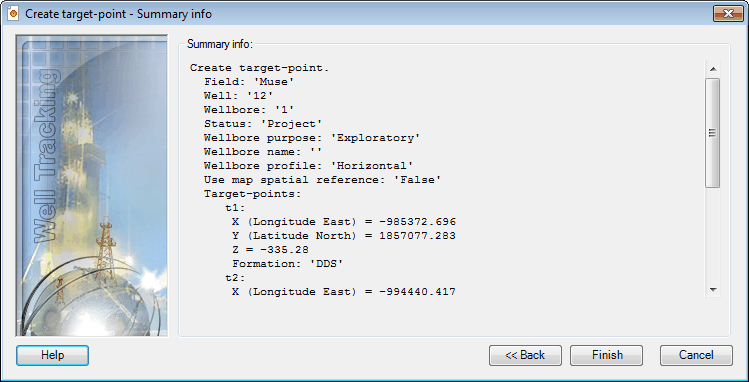Image resolution: width=749 pixels, height=382 pixels.
Task: Go back with the << Back button
Action: coord(525,355)
